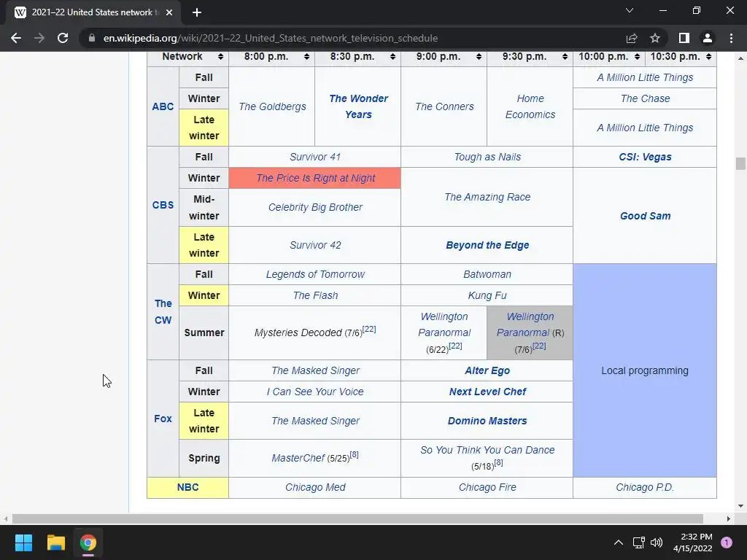The width and height of the screenshot is (747, 560).
Task: Open MasterChef link
Action: [x=298, y=458]
